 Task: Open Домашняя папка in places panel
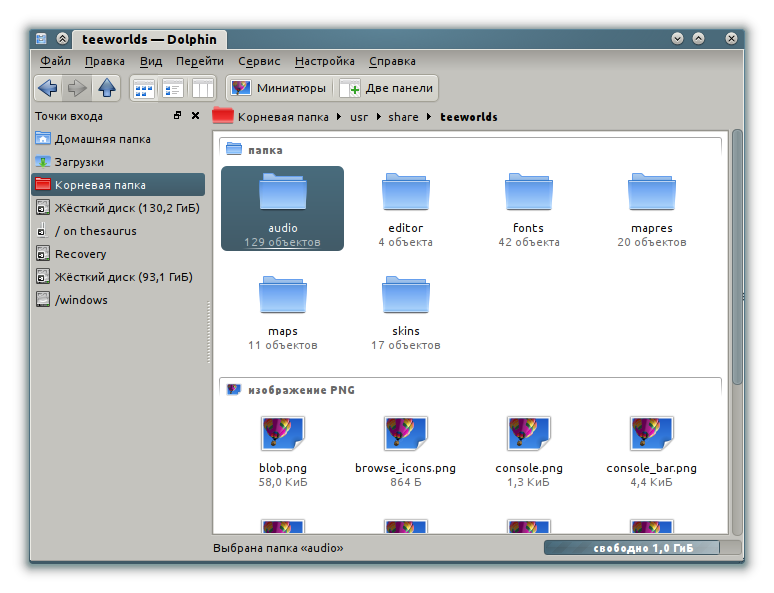pyautogui.click(x=118, y=139)
